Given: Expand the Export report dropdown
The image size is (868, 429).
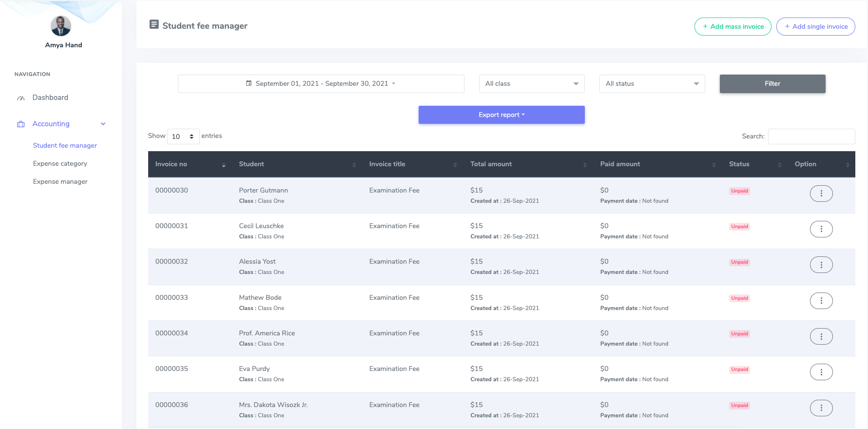Looking at the screenshot, I should click(x=501, y=115).
